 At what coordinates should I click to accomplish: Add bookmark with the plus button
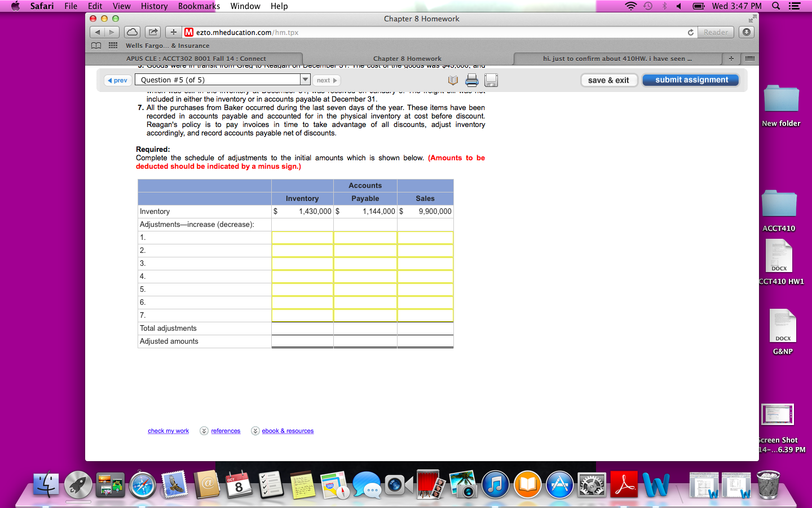tap(174, 32)
